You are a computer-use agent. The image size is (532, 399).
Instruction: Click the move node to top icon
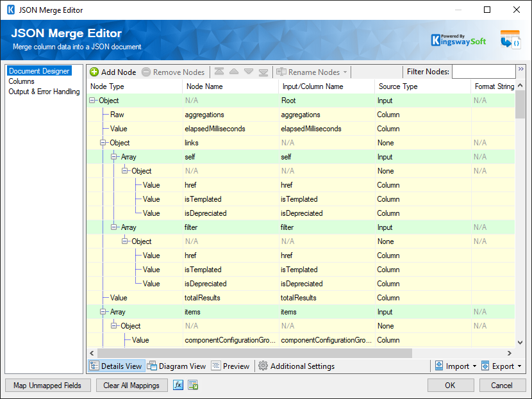220,72
